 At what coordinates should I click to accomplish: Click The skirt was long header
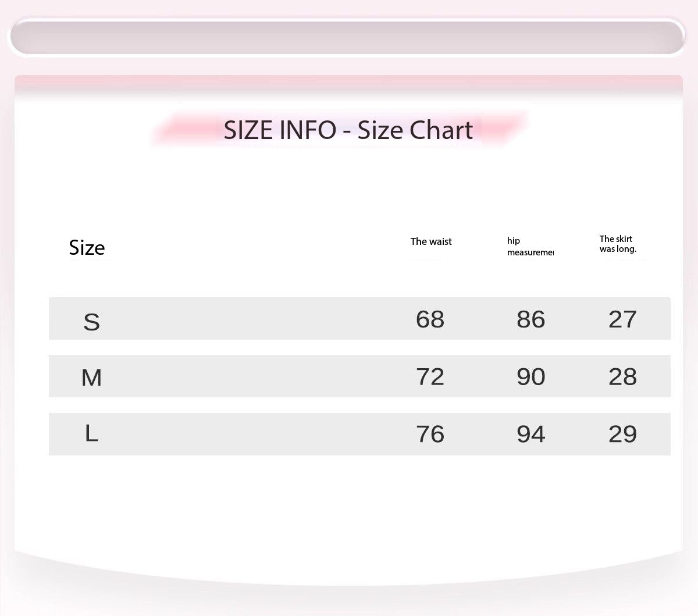pyautogui.click(x=618, y=244)
